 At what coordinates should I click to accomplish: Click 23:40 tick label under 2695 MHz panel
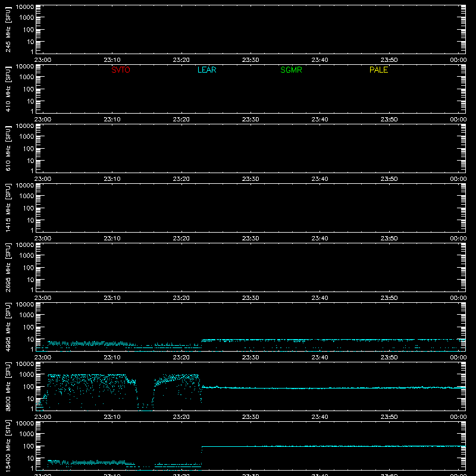click(320, 298)
